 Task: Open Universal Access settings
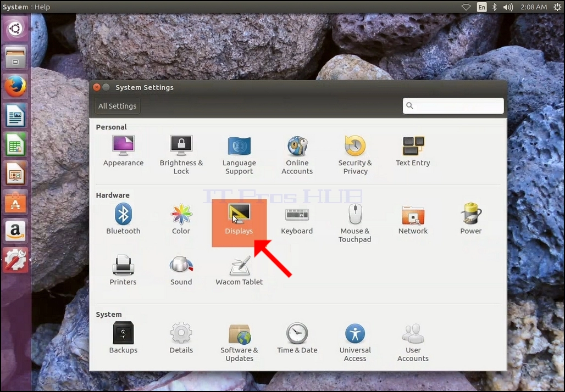pos(355,342)
